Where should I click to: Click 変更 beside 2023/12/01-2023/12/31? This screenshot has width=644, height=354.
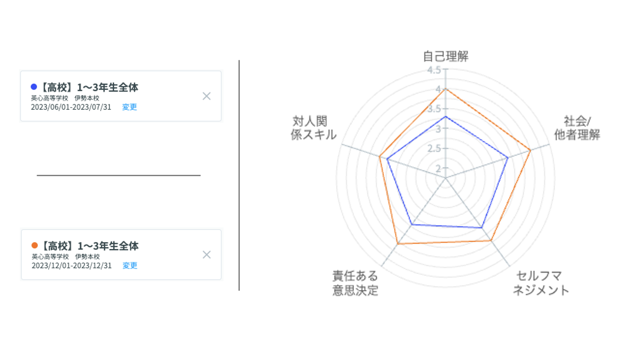pyautogui.click(x=130, y=265)
